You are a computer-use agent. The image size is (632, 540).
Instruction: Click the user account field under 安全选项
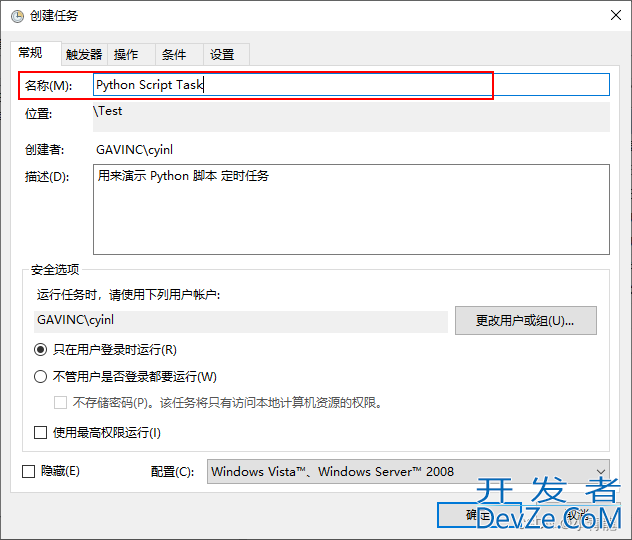tap(241, 321)
